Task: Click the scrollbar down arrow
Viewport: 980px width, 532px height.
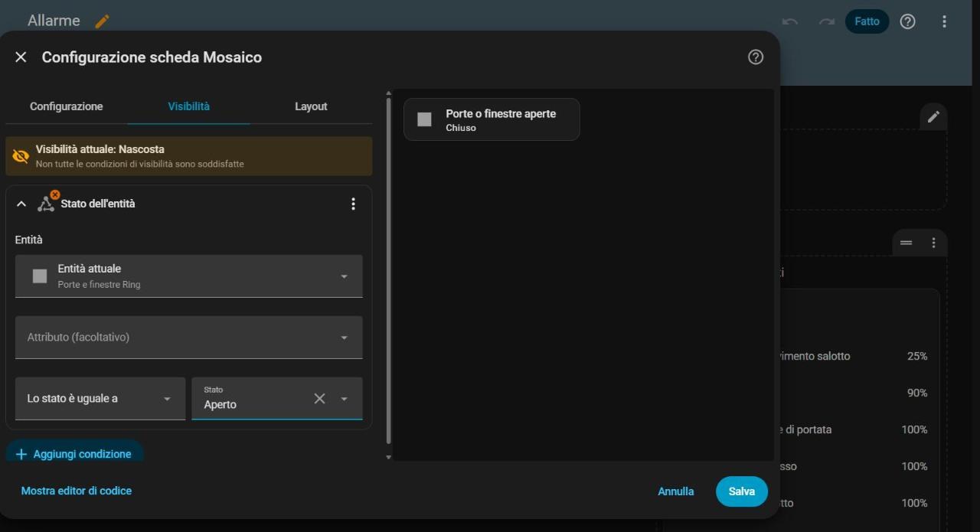Action: (x=388, y=457)
